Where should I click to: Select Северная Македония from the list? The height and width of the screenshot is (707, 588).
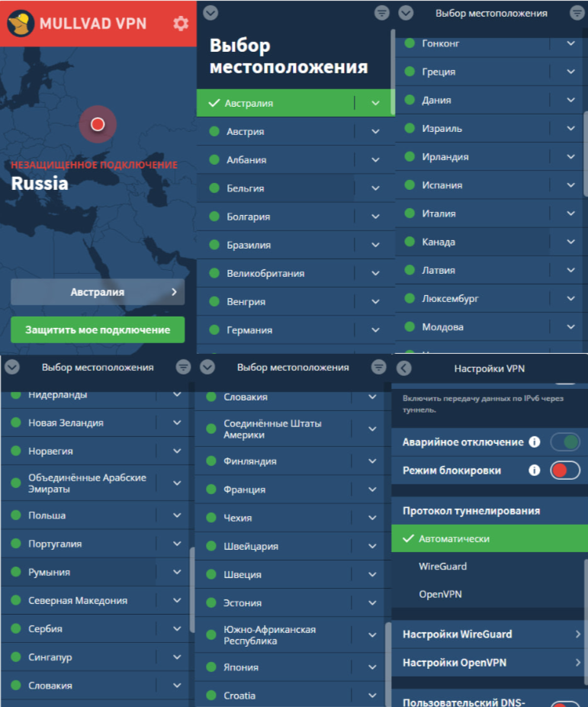pyautogui.click(x=79, y=600)
